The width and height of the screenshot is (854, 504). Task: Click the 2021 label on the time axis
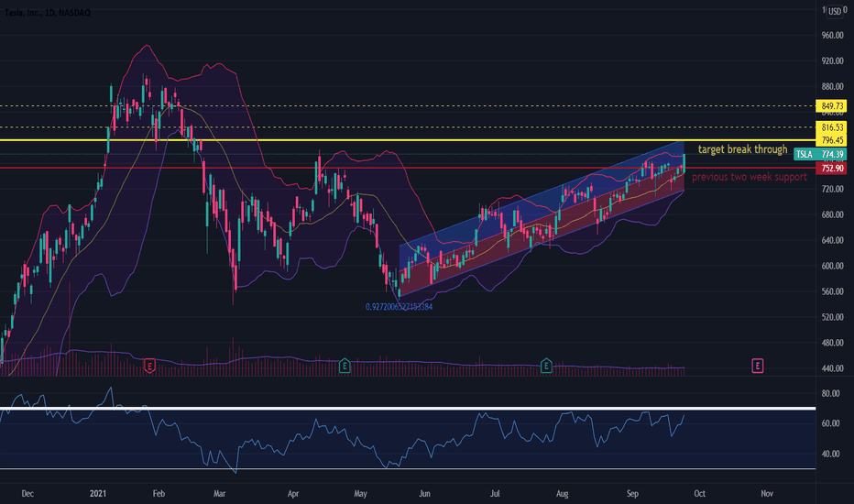point(98,494)
